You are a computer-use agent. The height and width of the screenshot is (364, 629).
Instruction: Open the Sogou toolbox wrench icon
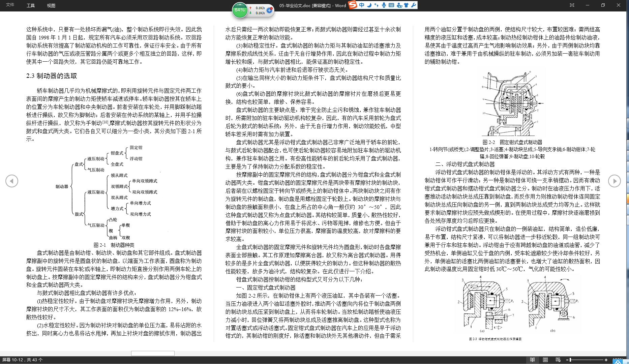coord(413,5)
